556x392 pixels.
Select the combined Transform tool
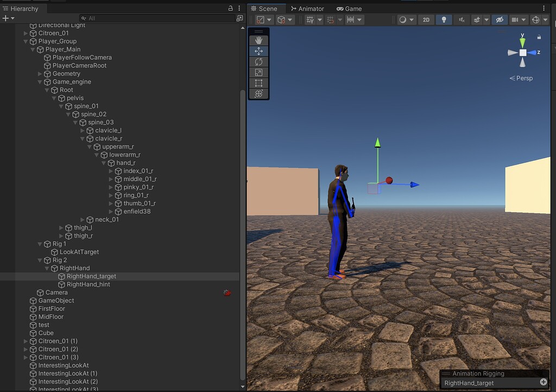click(x=258, y=94)
